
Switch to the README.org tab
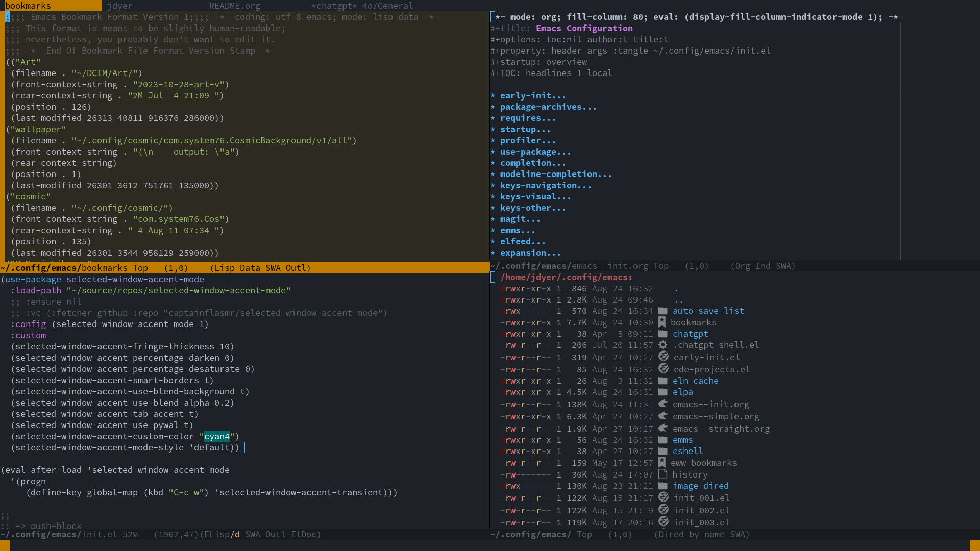coord(234,6)
